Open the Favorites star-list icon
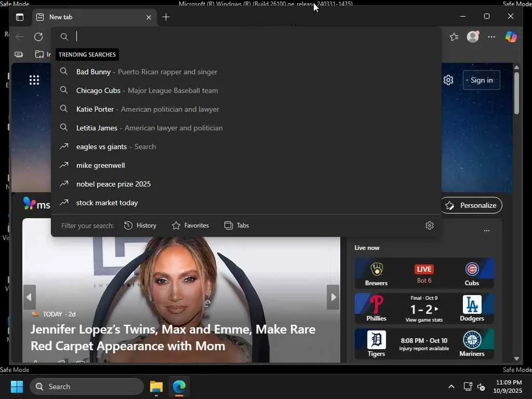The image size is (532, 399). (454, 37)
